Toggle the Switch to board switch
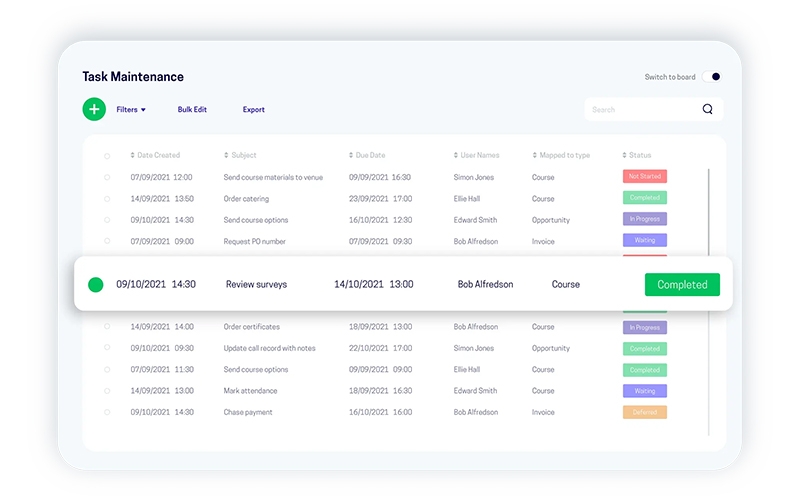The height and width of the screenshot is (500, 800). click(x=711, y=77)
